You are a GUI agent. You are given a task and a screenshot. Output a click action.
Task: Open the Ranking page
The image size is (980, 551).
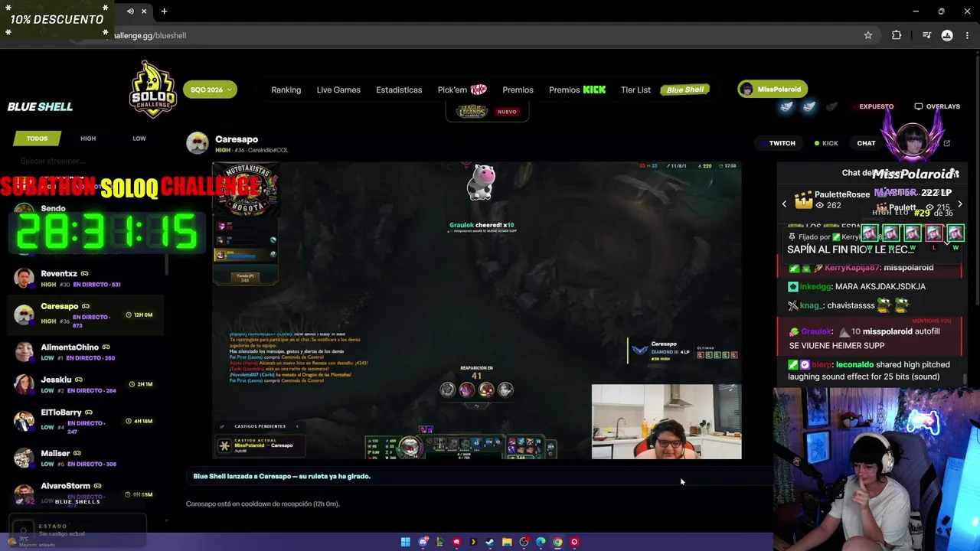pos(286,90)
